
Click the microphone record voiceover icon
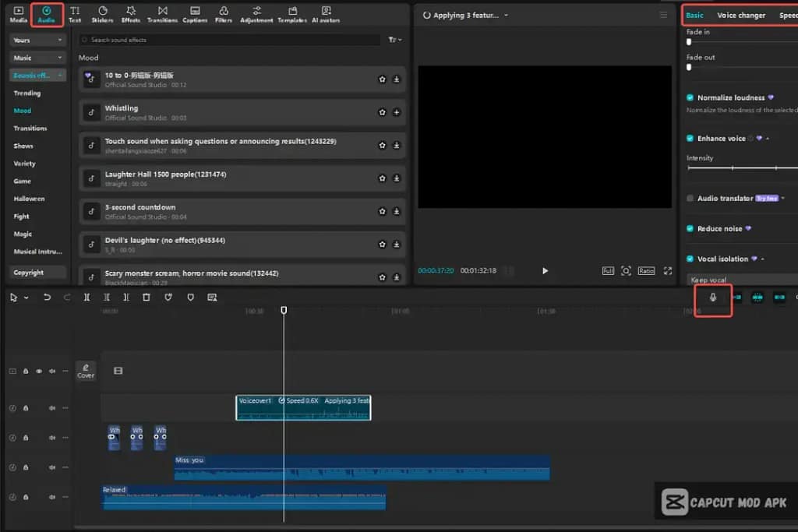point(712,298)
